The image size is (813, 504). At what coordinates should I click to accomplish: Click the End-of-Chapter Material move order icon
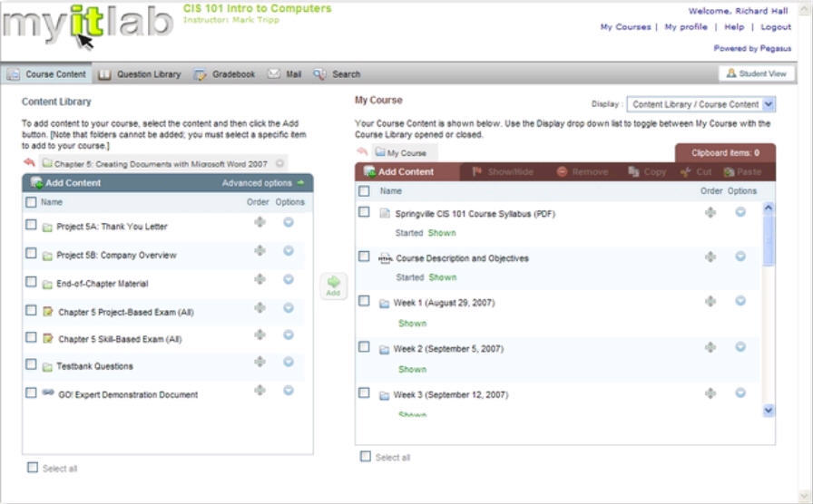[260, 279]
